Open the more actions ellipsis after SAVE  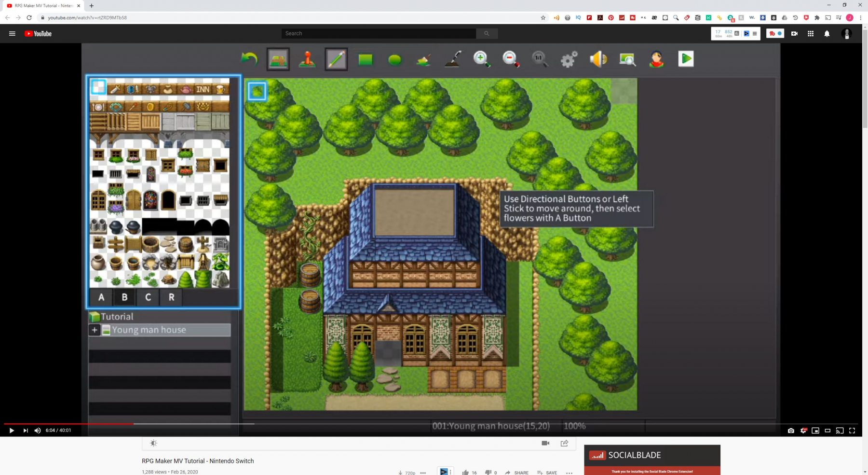coord(569,473)
